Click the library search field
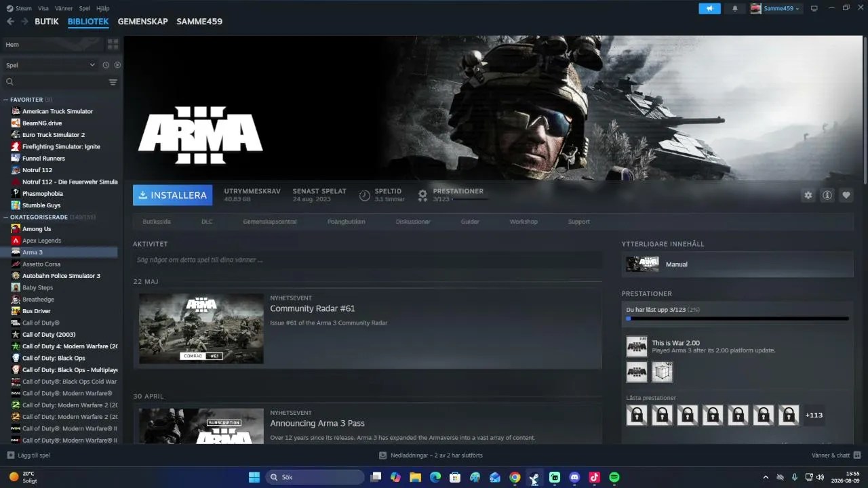 (55, 82)
